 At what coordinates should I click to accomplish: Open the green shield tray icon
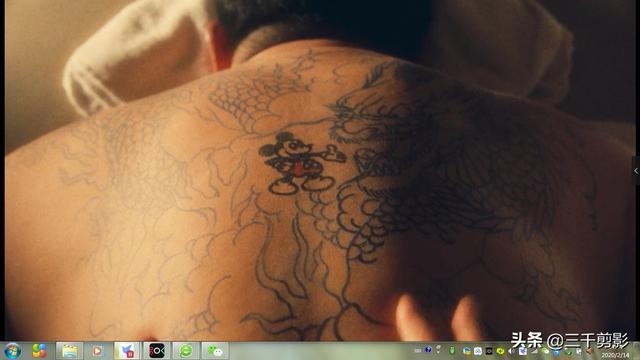click(x=452, y=351)
